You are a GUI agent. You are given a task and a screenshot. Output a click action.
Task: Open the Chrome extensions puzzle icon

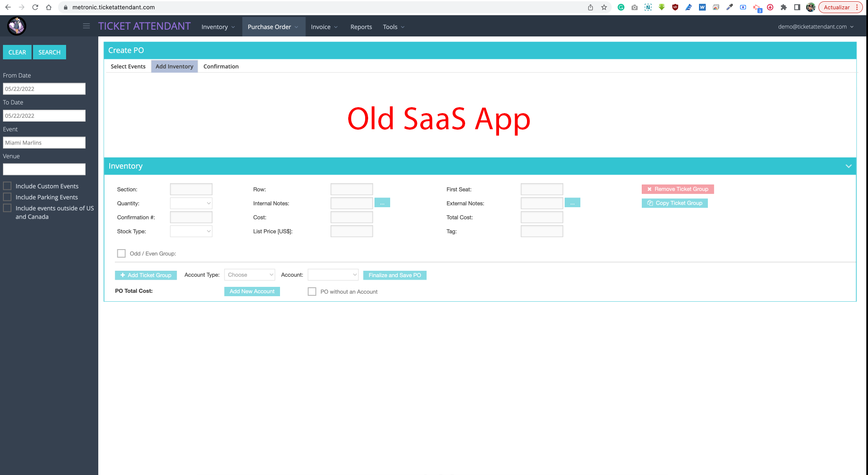pos(784,7)
